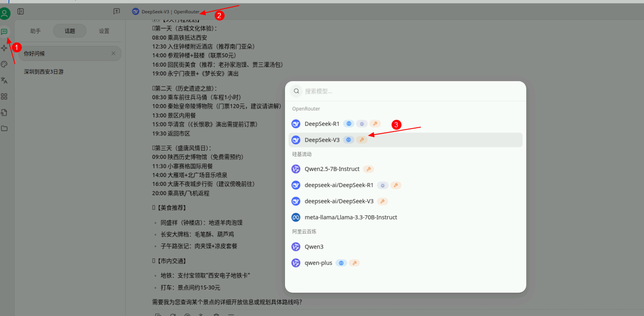Click the wrench tag beside qwen-plus
This screenshot has height=316, width=644.
pos(354,263)
